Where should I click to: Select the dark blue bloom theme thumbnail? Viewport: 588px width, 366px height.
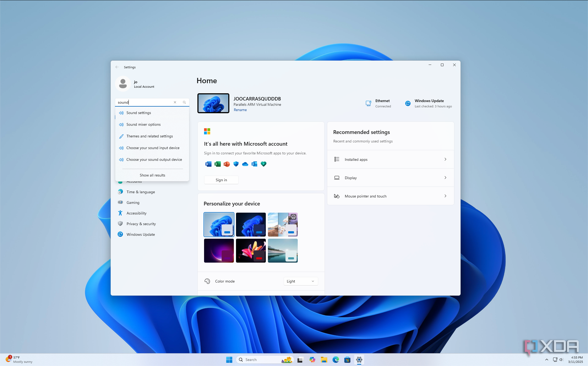click(x=251, y=225)
